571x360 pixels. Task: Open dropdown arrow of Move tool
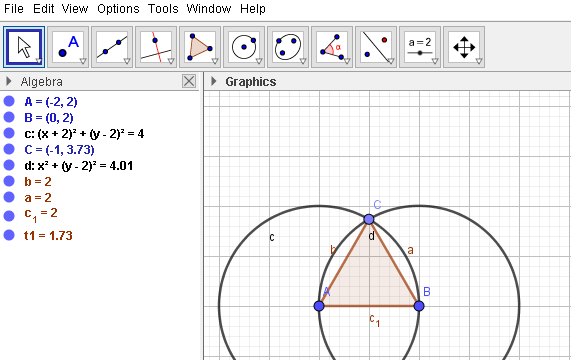click(39, 61)
